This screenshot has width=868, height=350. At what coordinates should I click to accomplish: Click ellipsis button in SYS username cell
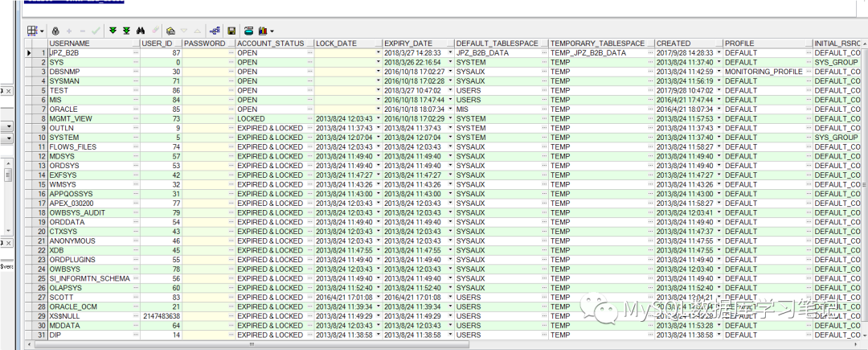point(136,62)
